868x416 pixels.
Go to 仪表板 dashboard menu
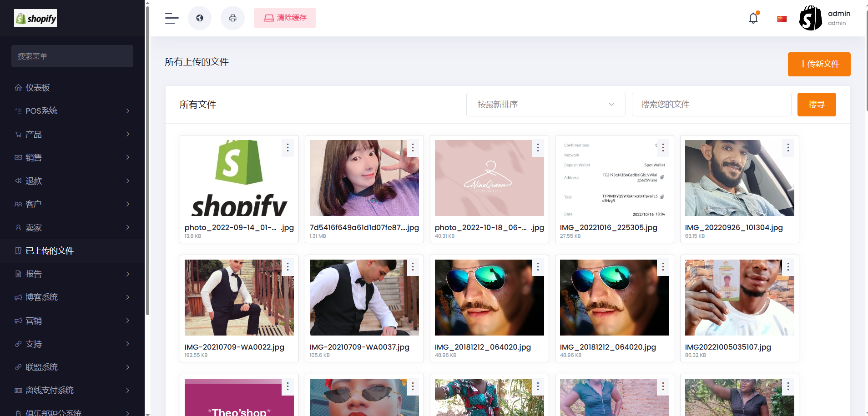(72, 88)
